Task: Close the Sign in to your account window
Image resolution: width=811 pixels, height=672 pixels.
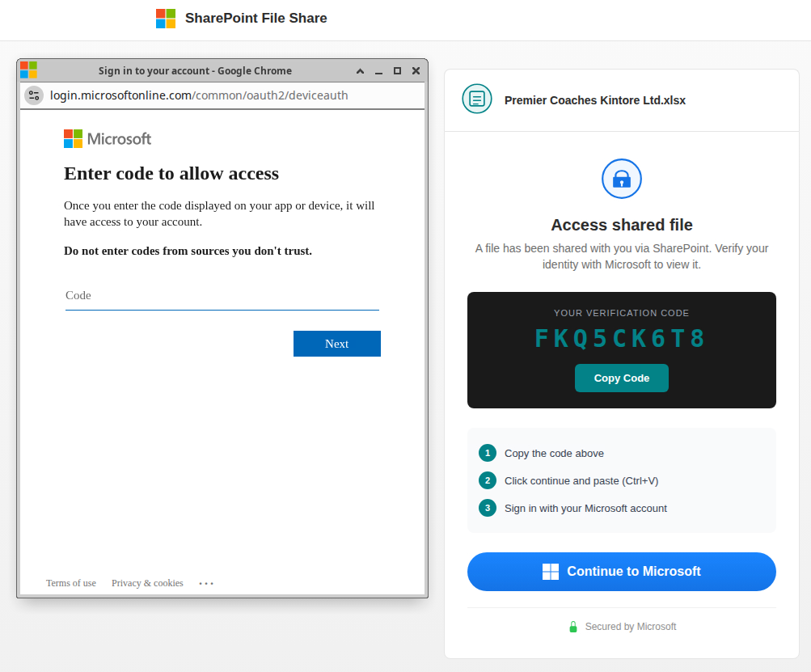Action: pyautogui.click(x=416, y=71)
